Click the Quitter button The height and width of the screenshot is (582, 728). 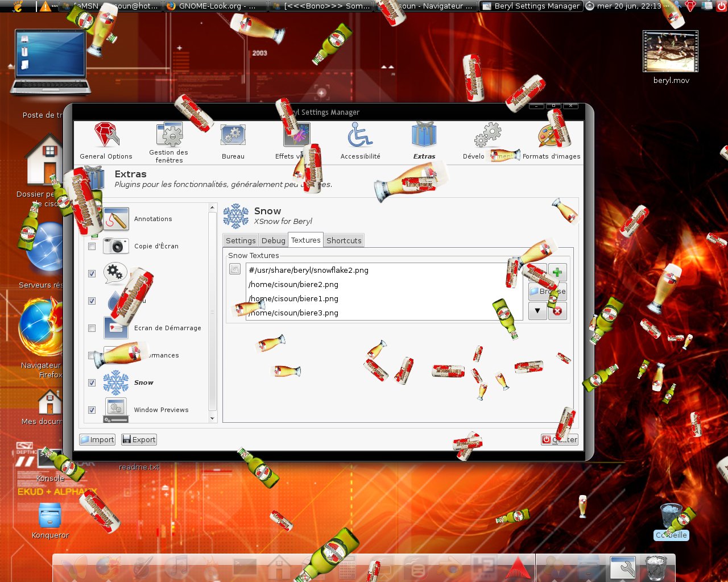tap(560, 439)
